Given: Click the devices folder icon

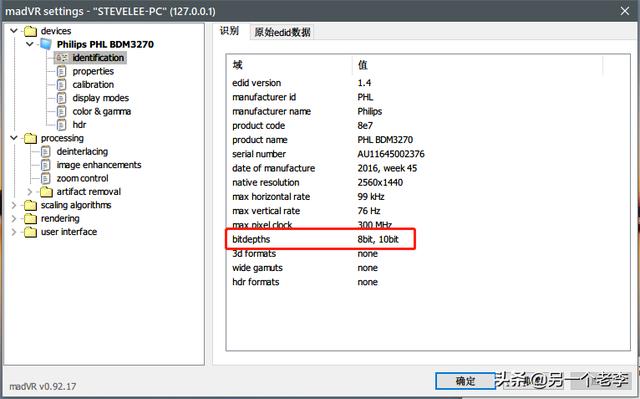Looking at the screenshot, I should (x=30, y=31).
